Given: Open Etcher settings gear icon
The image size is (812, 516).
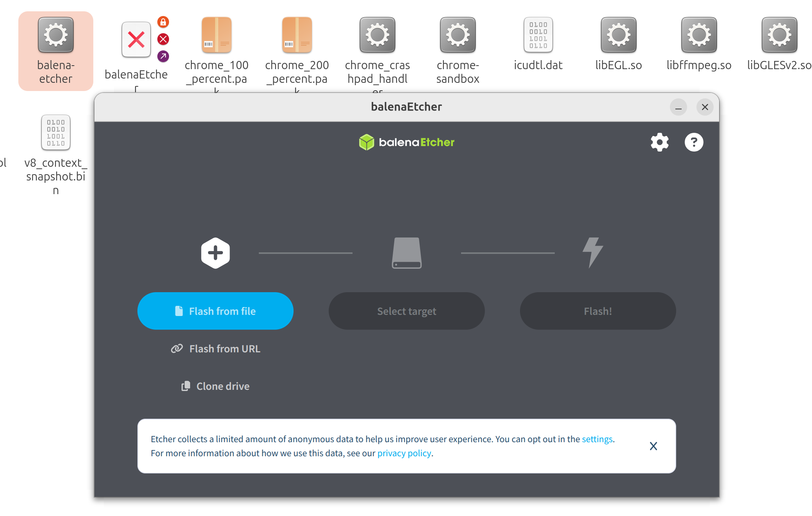Looking at the screenshot, I should coord(659,142).
